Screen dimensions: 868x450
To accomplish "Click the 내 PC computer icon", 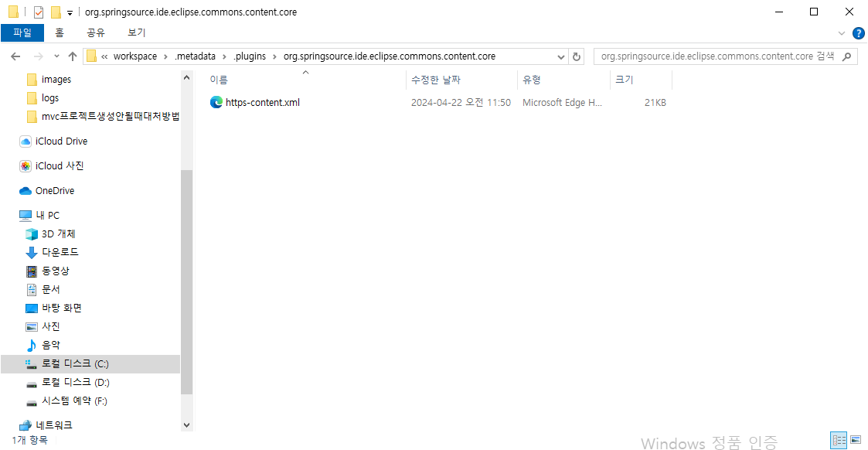I will pyautogui.click(x=26, y=215).
